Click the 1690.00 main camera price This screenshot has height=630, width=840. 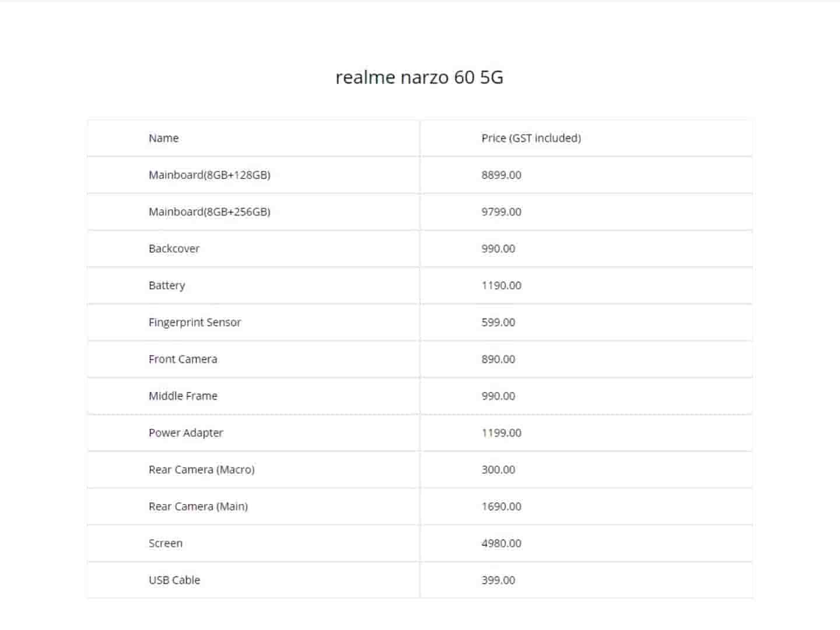coord(501,506)
